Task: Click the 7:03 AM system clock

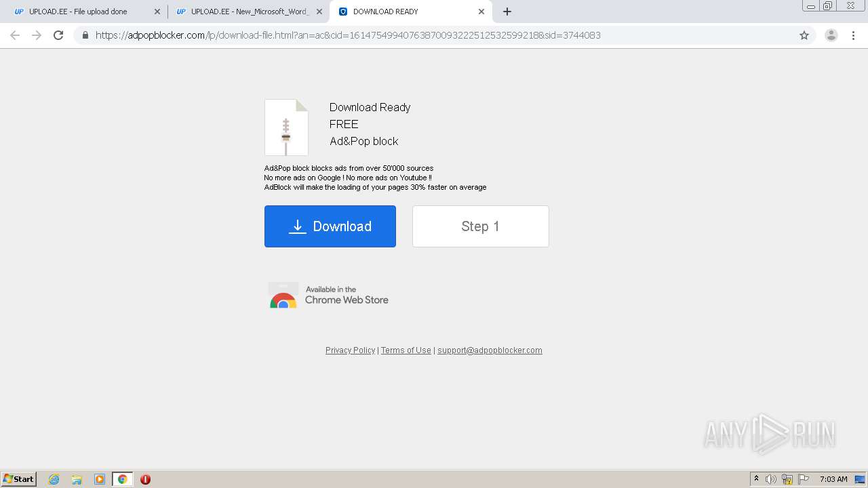Action: coord(833,479)
